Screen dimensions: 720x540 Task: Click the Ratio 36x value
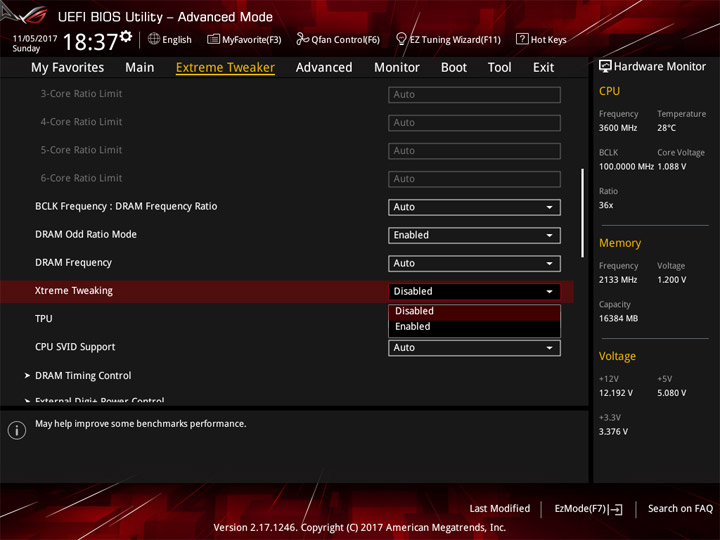coord(606,205)
